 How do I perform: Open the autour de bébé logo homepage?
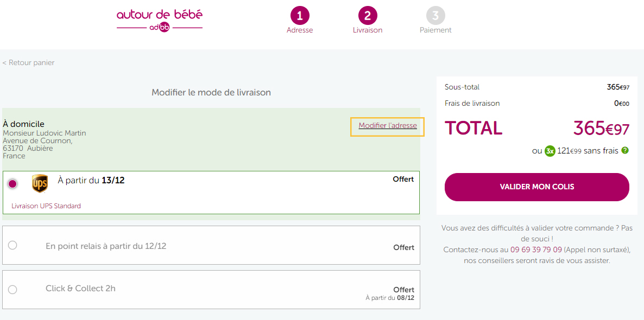click(x=159, y=21)
